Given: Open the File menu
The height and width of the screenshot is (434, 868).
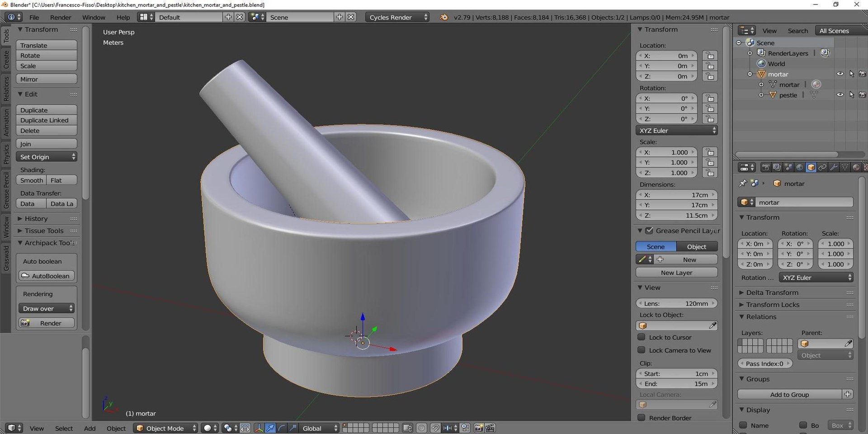Looking at the screenshot, I should (x=34, y=17).
